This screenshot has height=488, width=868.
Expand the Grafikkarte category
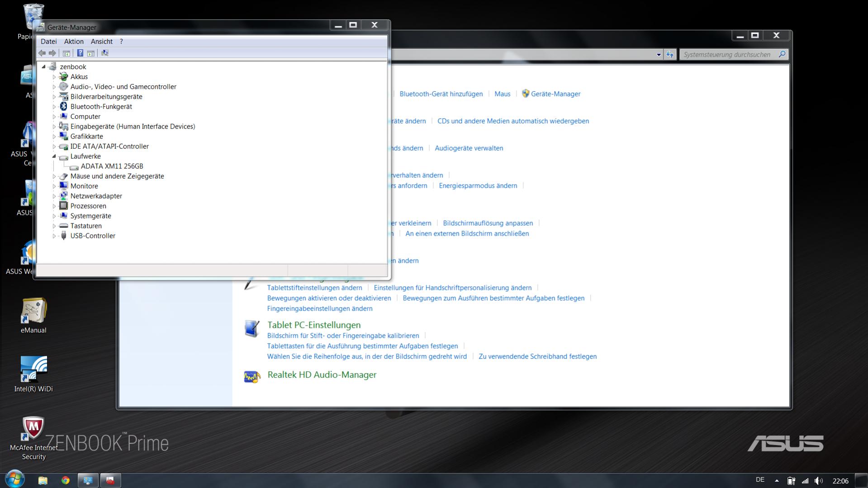tap(54, 137)
